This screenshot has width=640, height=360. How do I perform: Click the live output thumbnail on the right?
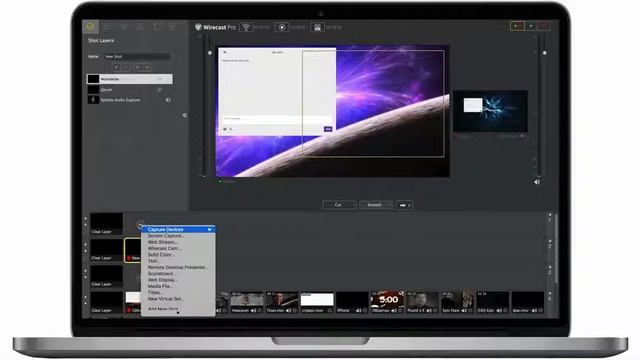(490, 111)
